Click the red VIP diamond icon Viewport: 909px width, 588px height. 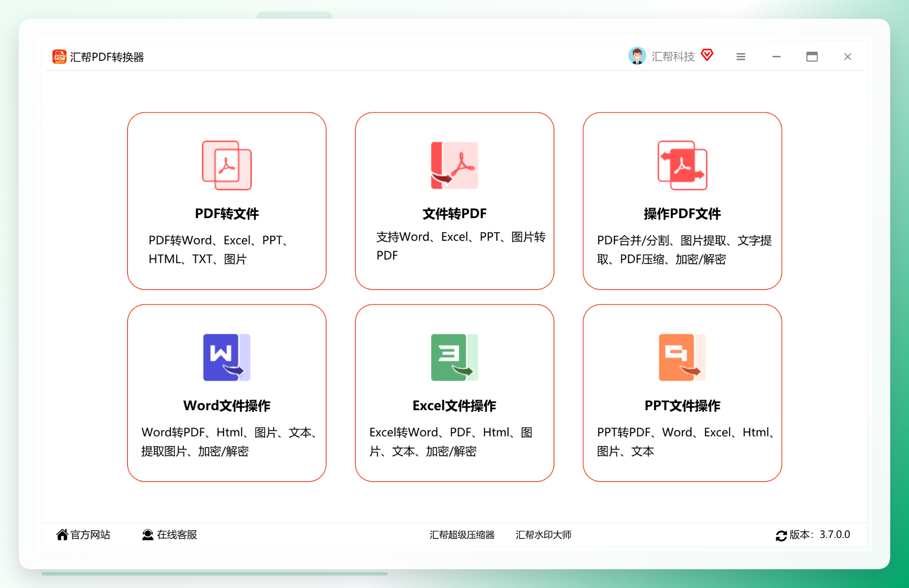tap(707, 55)
